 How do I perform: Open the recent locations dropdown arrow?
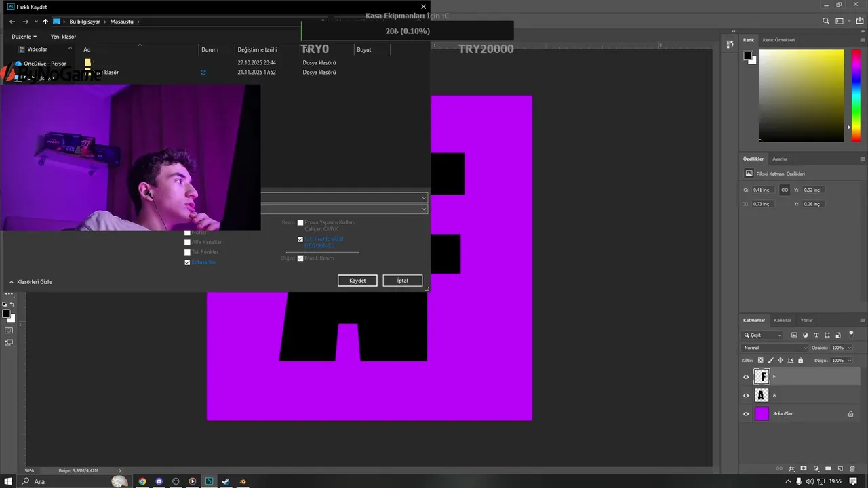pos(36,22)
